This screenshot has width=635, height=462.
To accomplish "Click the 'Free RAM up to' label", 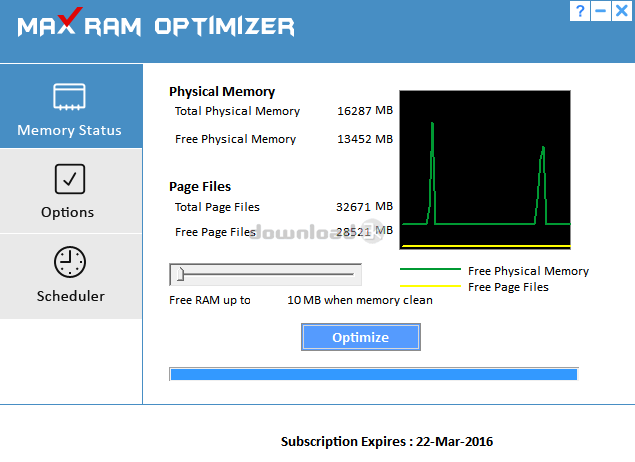I will pyautogui.click(x=210, y=300).
